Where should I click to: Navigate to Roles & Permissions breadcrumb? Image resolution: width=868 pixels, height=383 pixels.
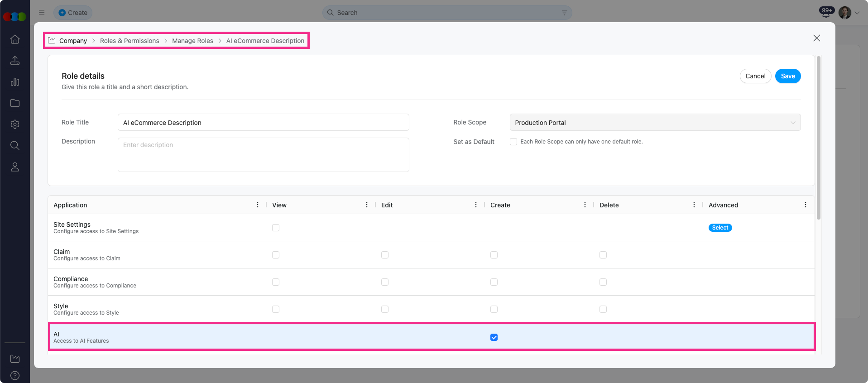pyautogui.click(x=129, y=41)
